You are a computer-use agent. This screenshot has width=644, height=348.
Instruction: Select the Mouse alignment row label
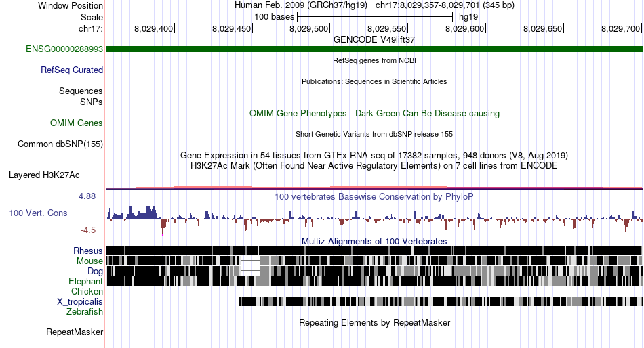point(89,261)
